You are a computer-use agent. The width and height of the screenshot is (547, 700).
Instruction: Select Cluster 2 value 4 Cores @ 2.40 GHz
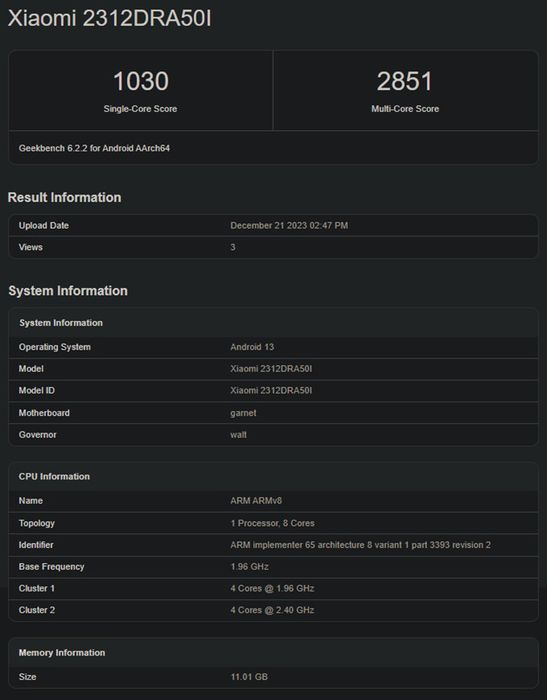[272, 610]
